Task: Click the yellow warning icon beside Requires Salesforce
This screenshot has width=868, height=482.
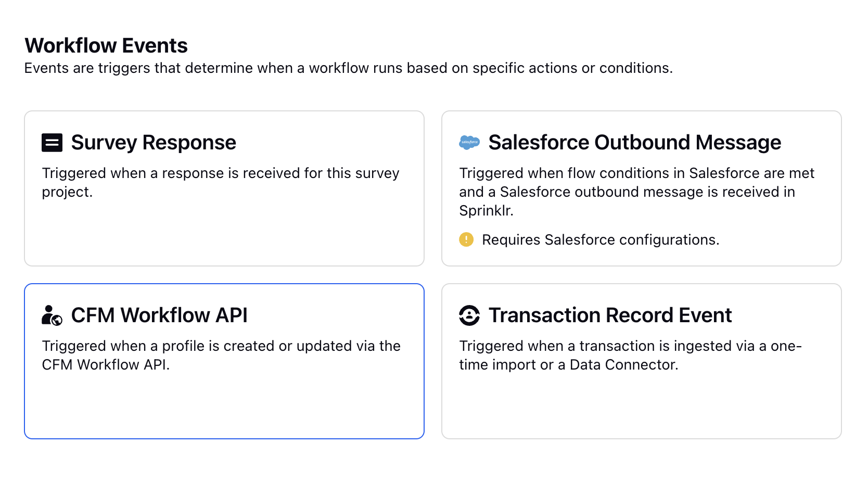Action: [x=466, y=239]
